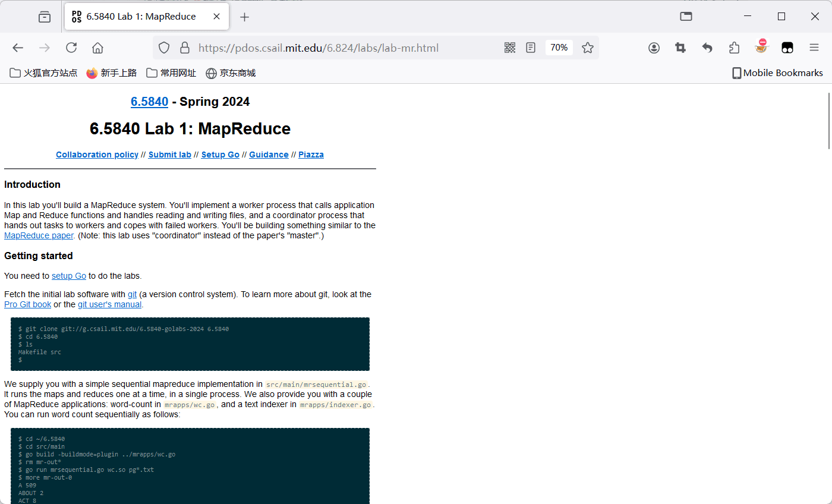The height and width of the screenshot is (504, 832).
Task: Open the Mobile Bookmarks folder
Action: [x=777, y=73]
